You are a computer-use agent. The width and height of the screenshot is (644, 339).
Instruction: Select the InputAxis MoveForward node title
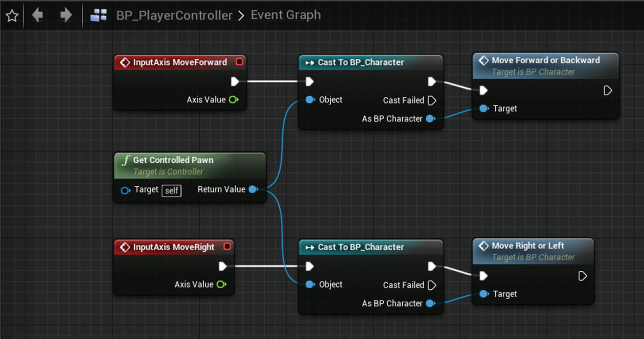click(x=180, y=62)
